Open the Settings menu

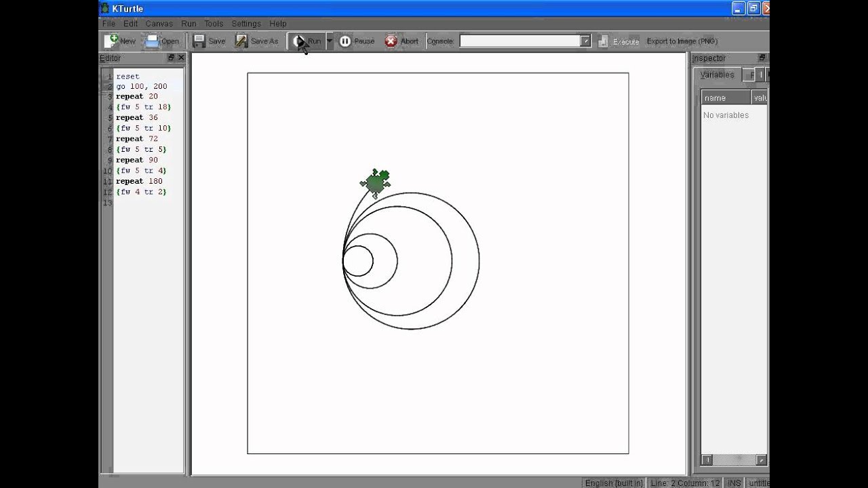(246, 24)
